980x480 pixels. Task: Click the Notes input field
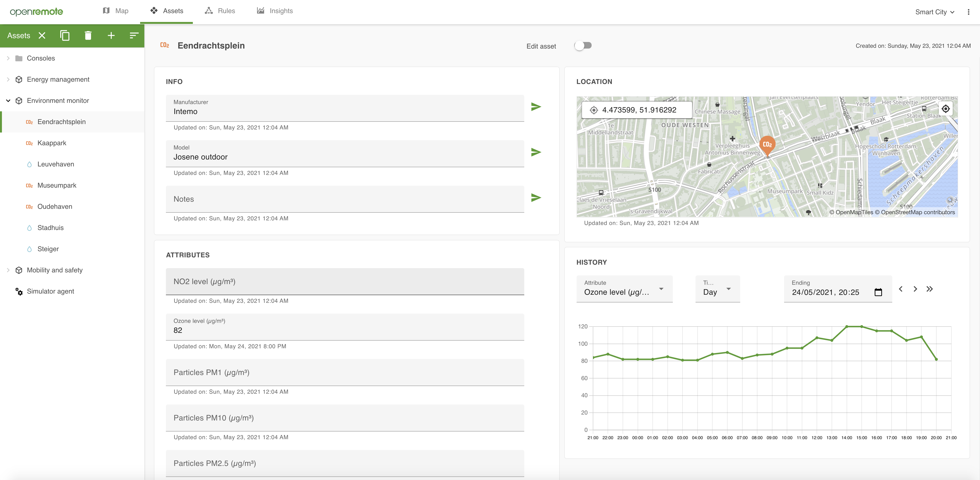[x=344, y=199]
